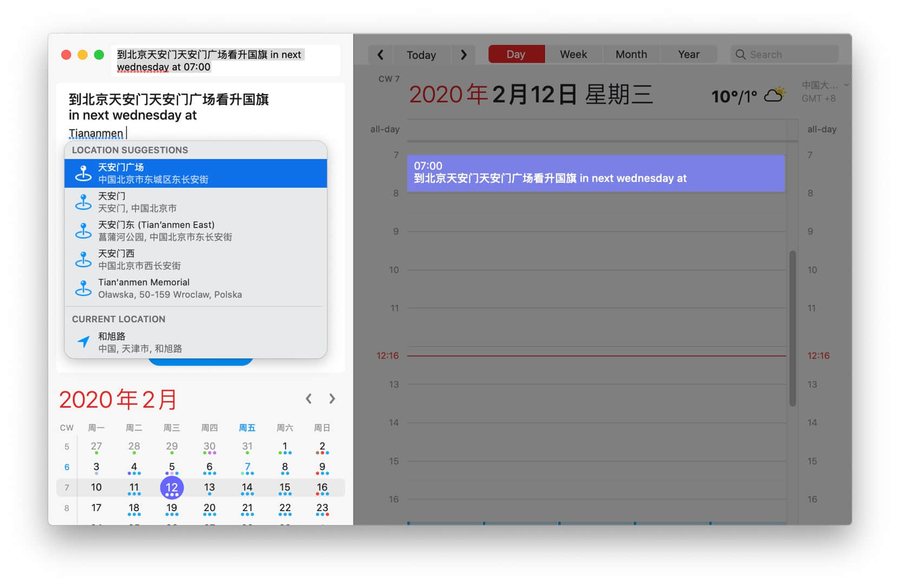
Task: Click the Search input field
Action: point(784,55)
